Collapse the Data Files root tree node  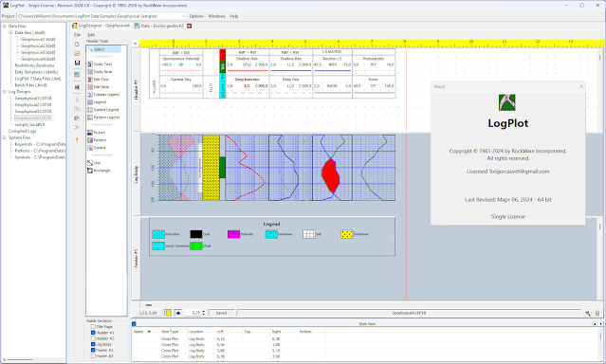click(x=4, y=27)
